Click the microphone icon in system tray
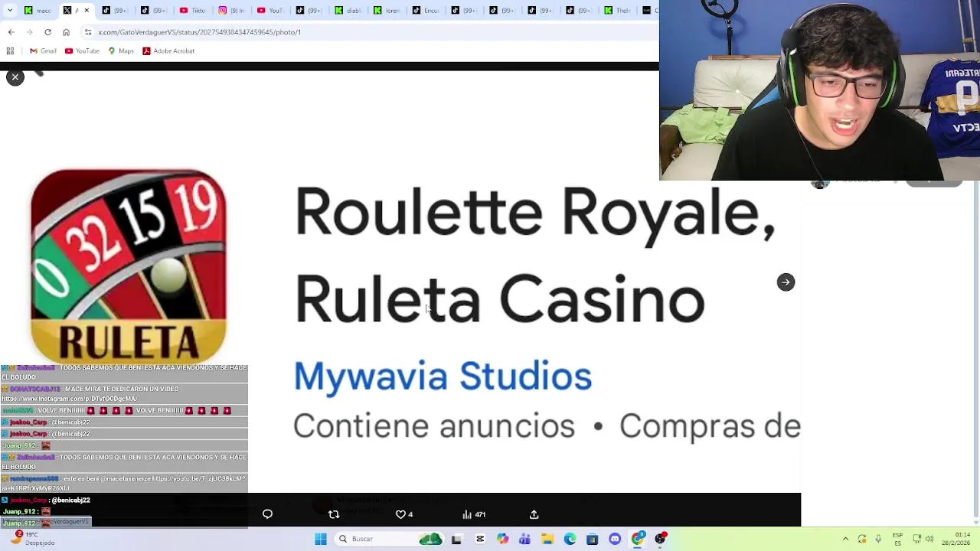980x551 pixels. point(878,539)
